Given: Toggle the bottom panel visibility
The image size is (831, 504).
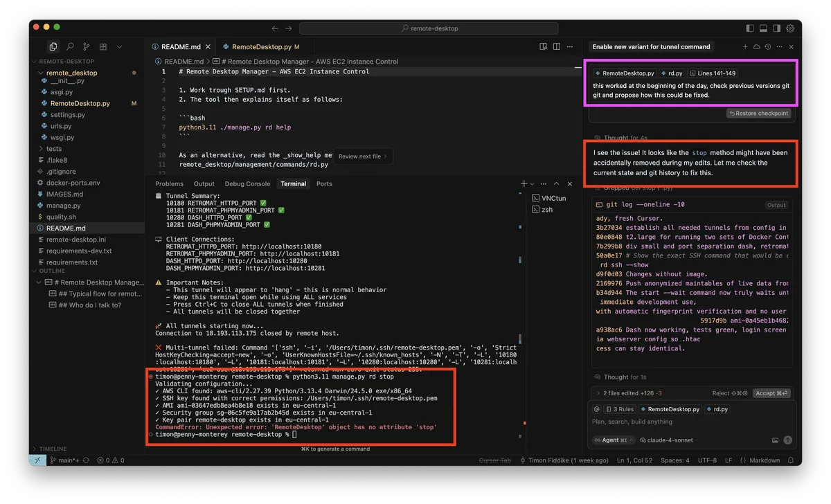Looking at the screenshot, I should [762, 28].
